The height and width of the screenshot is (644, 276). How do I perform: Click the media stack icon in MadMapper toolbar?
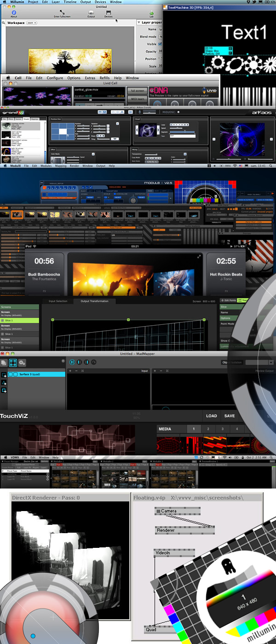coord(4,363)
